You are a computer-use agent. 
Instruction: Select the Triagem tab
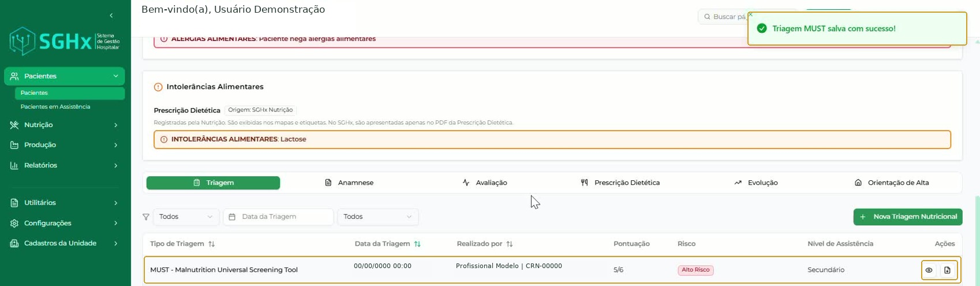[213, 183]
